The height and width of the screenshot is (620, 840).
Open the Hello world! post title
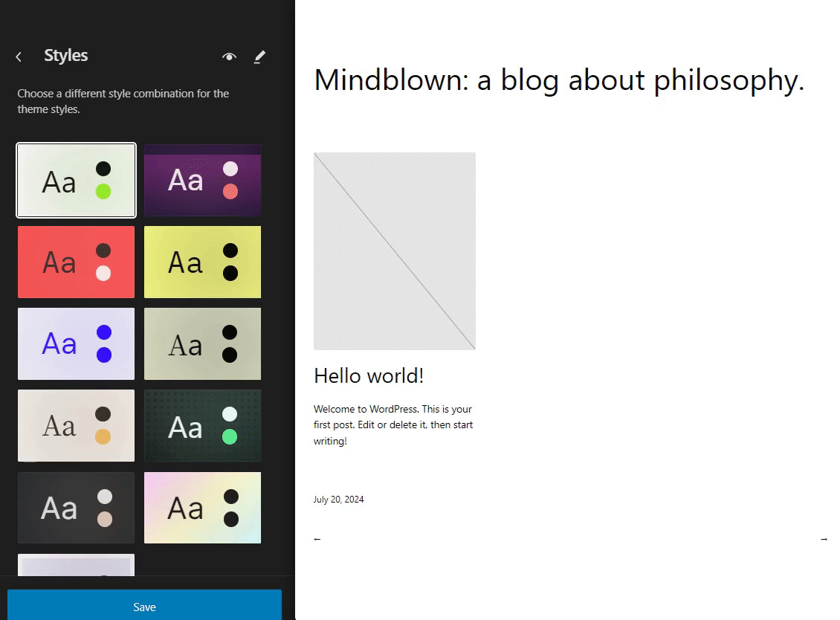click(x=369, y=376)
